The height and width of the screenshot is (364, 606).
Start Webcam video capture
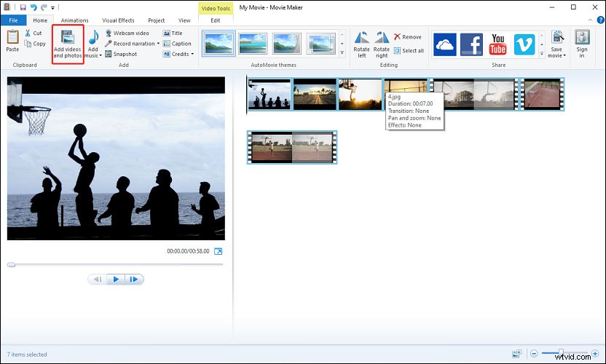(127, 33)
